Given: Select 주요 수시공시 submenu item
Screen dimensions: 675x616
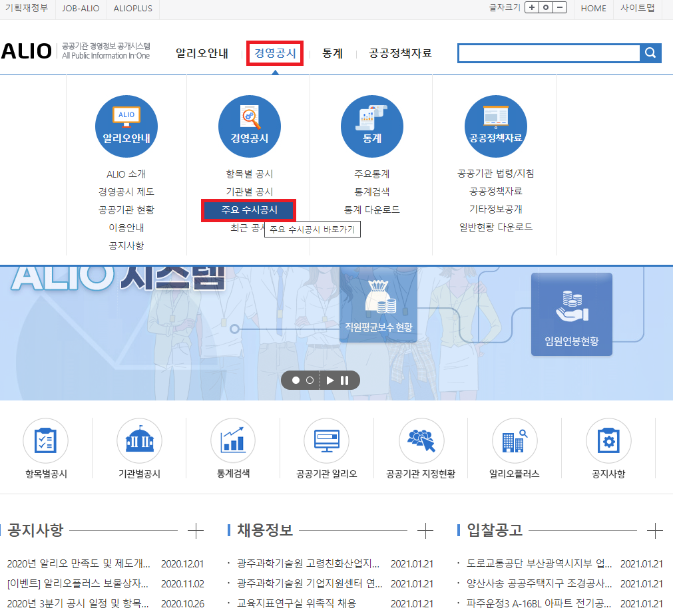Looking at the screenshot, I should 249,210.
